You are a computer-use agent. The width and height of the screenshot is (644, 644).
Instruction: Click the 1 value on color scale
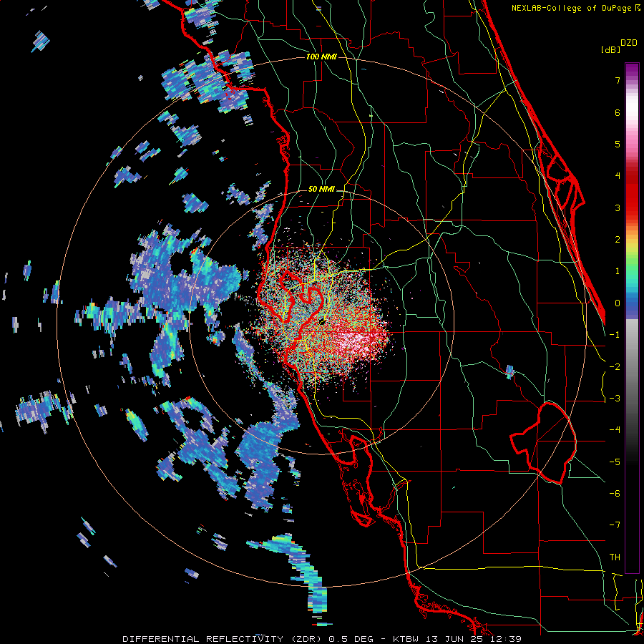pyautogui.click(x=618, y=271)
